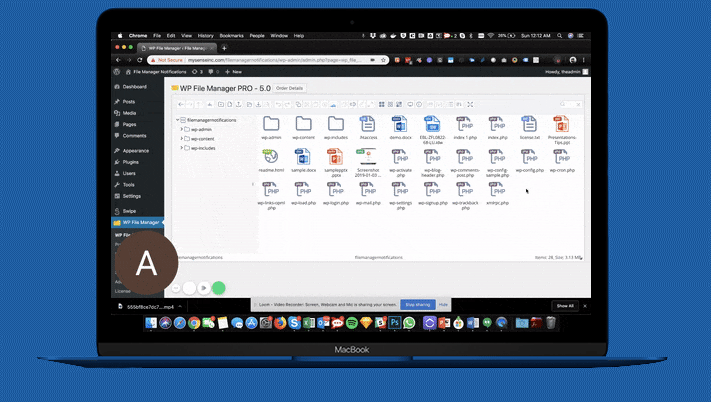
Task: Select the .htaccess file icon
Action: tap(368, 123)
